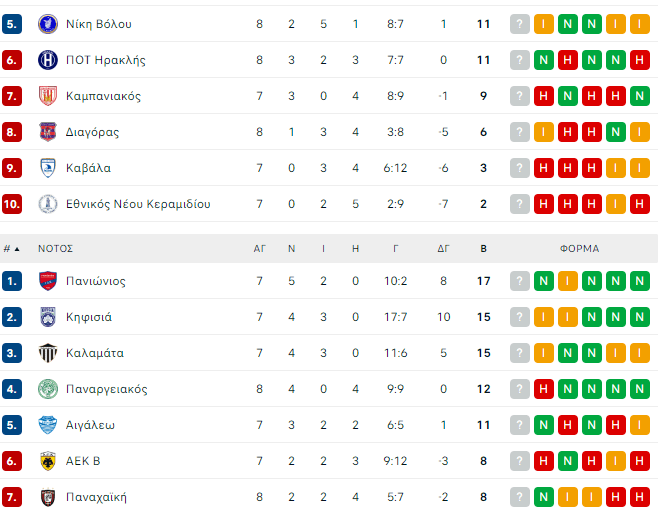The height and width of the screenshot is (513, 658).
Task: Click the Κηφισιά team logo
Action: 48,317
